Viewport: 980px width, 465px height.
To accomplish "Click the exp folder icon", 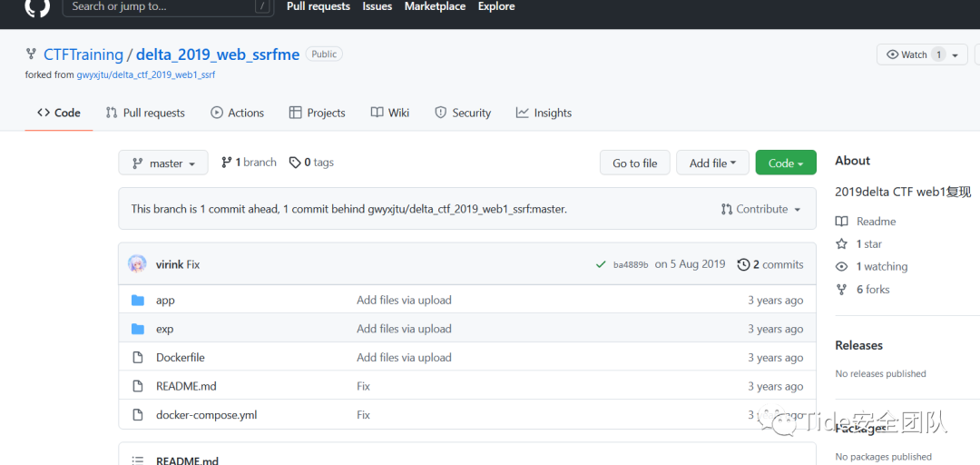I will (x=138, y=329).
